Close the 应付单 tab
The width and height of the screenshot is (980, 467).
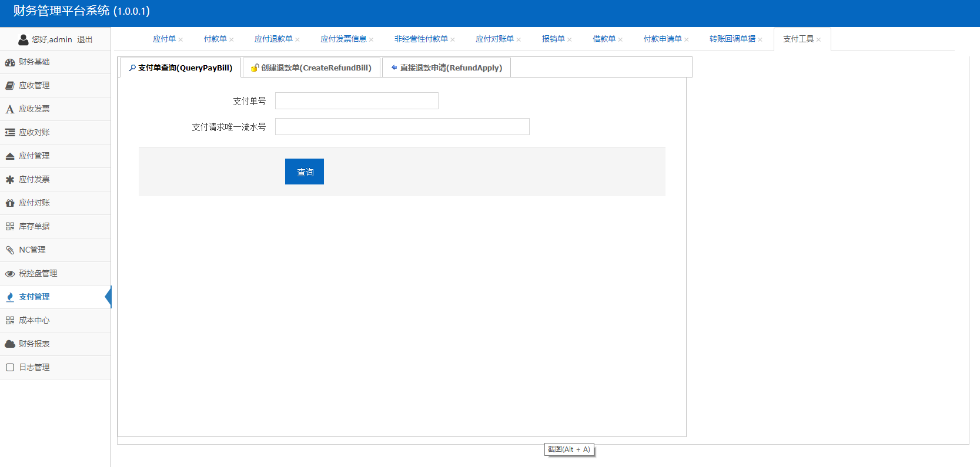click(x=181, y=40)
